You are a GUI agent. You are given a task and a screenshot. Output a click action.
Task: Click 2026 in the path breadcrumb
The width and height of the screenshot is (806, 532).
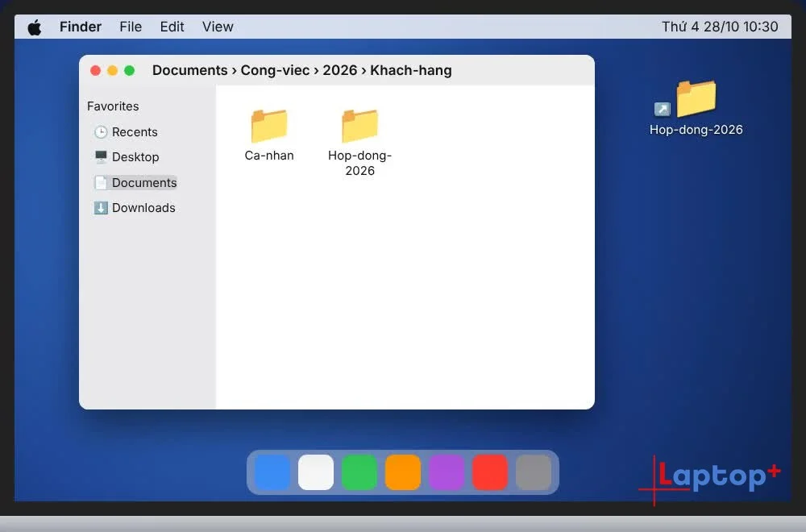340,70
